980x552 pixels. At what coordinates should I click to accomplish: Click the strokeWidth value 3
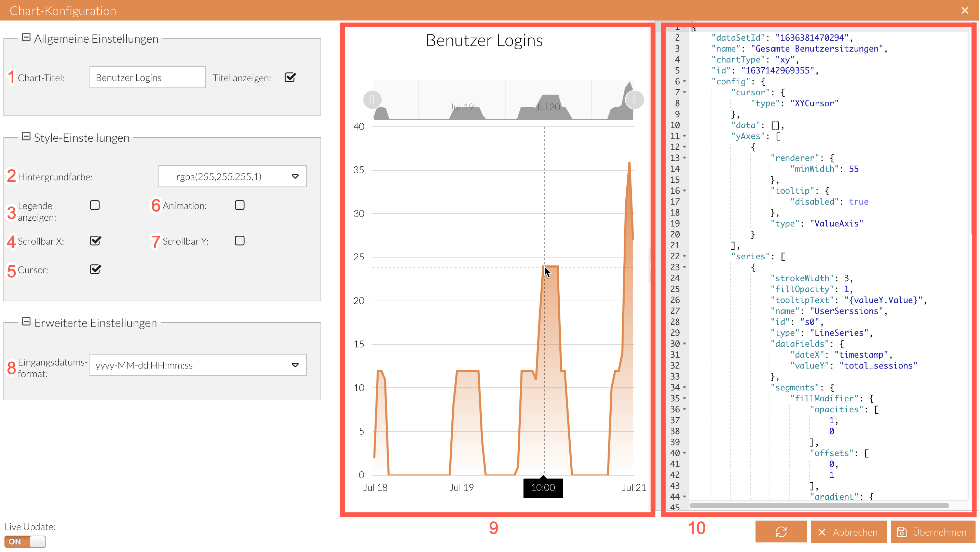(846, 278)
